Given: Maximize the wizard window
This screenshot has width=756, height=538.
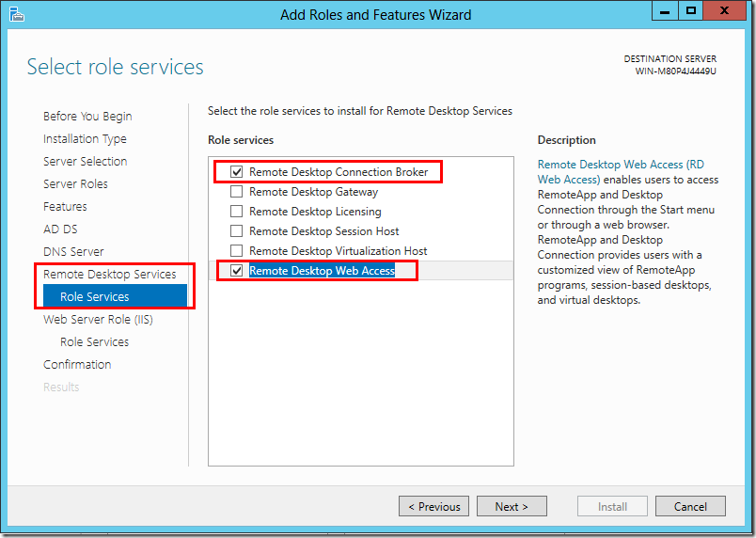Looking at the screenshot, I should [x=691, y=11].
